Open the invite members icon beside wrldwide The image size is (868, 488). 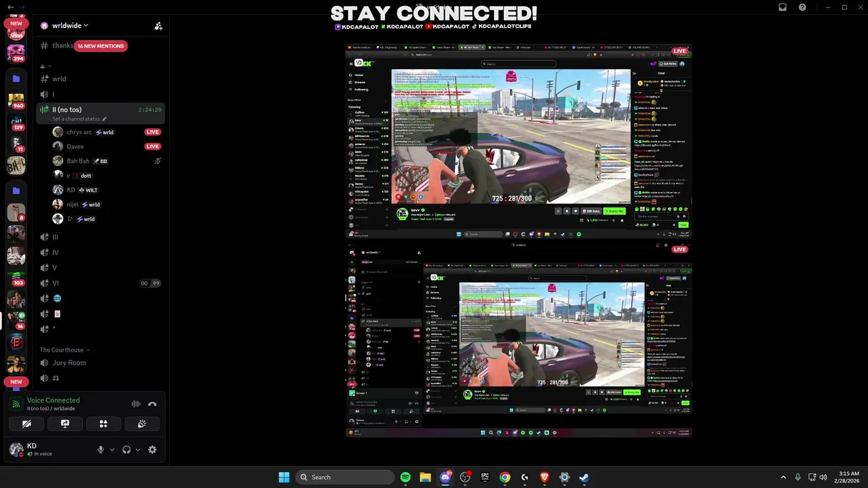click(x=158, y=26)
